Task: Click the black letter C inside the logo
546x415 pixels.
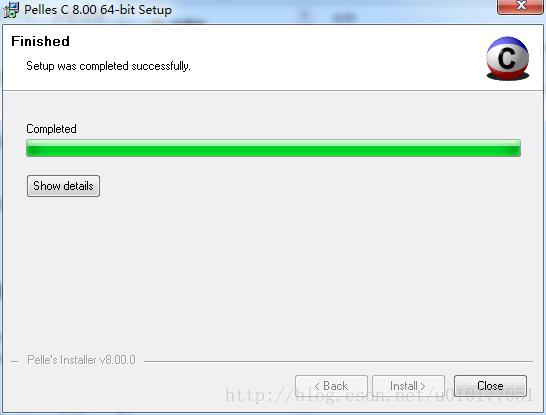Action: (507, 58)
